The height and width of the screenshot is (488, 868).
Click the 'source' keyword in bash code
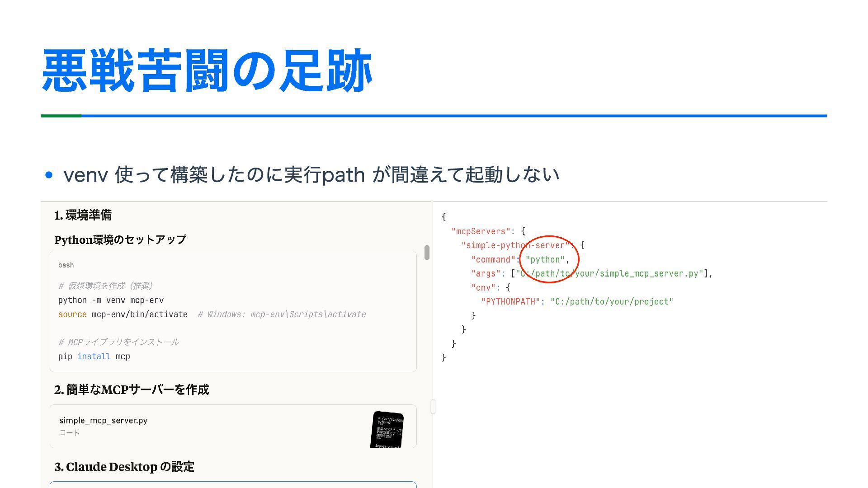click(72, 314)
